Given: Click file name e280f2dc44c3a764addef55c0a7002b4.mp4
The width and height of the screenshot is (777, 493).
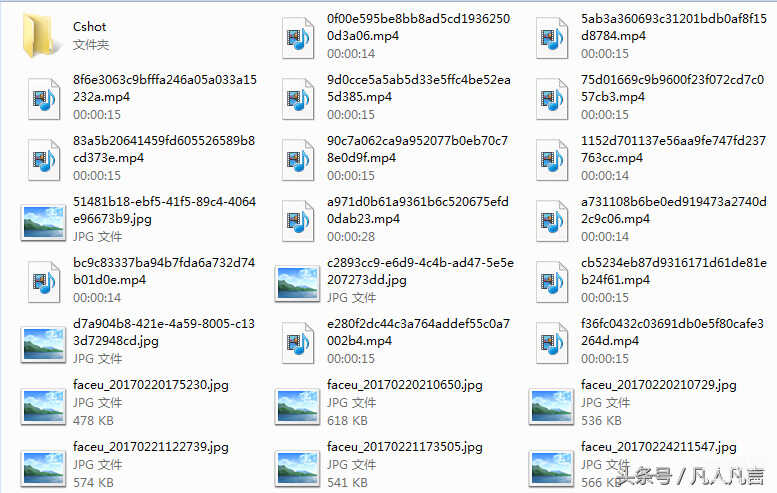Looking at the screenshot, I should [418, 332].
